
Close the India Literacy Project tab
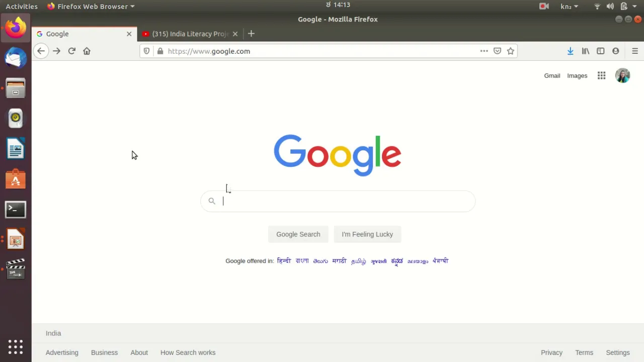point(235,34)
